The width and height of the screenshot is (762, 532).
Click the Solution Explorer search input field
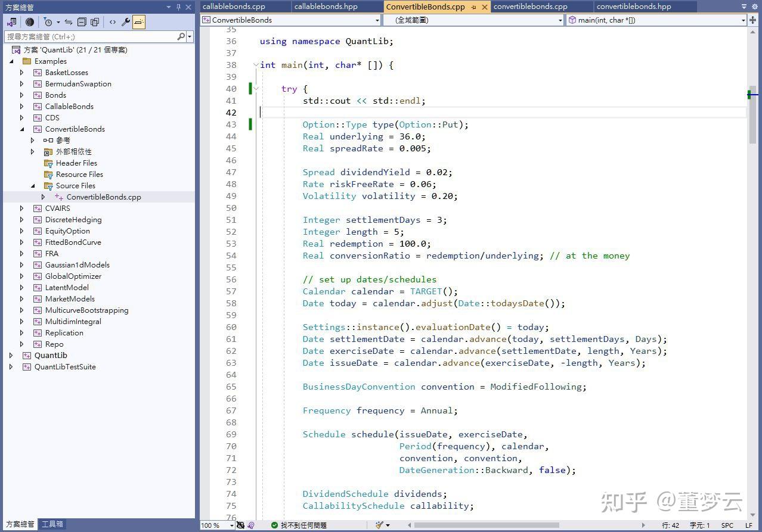[91, 36]
